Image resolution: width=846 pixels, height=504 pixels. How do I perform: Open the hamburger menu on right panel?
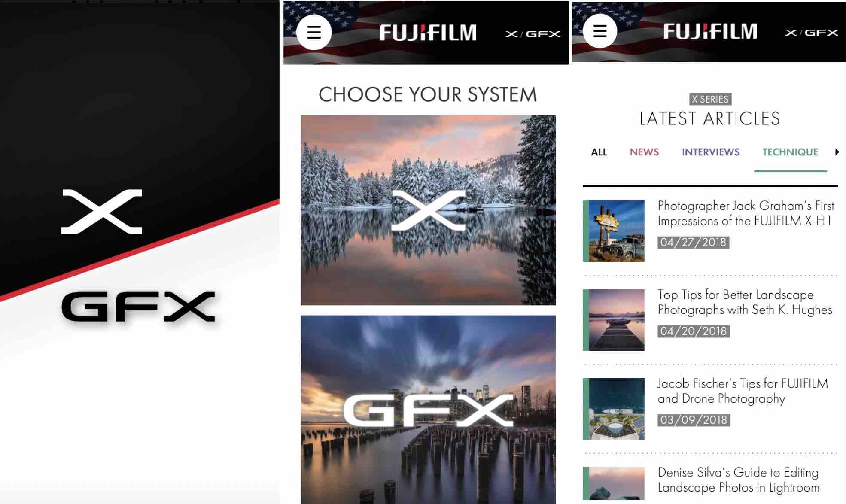pos(600,32)
